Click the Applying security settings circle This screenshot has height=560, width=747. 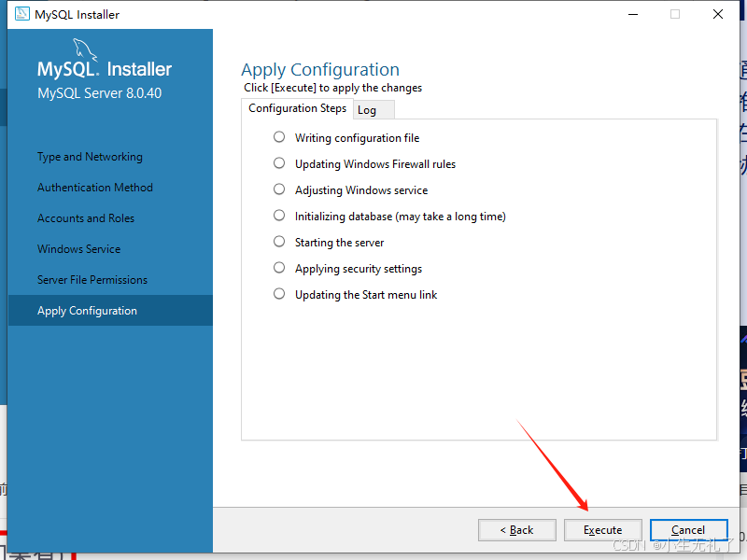[x=279, y=268]
